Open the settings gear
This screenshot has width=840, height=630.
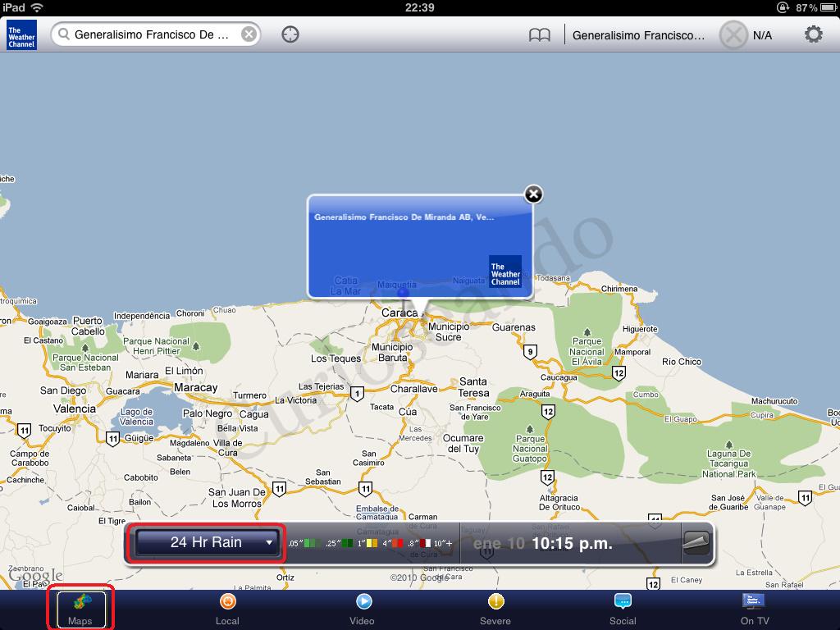pyautogui.click(x=815, y=34)
